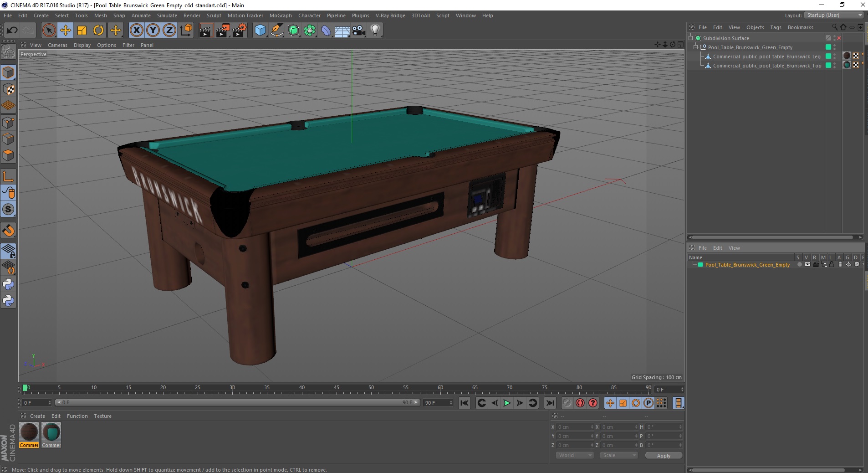The height and width of the screenshot is (473, 868).
Task: Click material tag on Brunswick_Top object
Action: 847,65
